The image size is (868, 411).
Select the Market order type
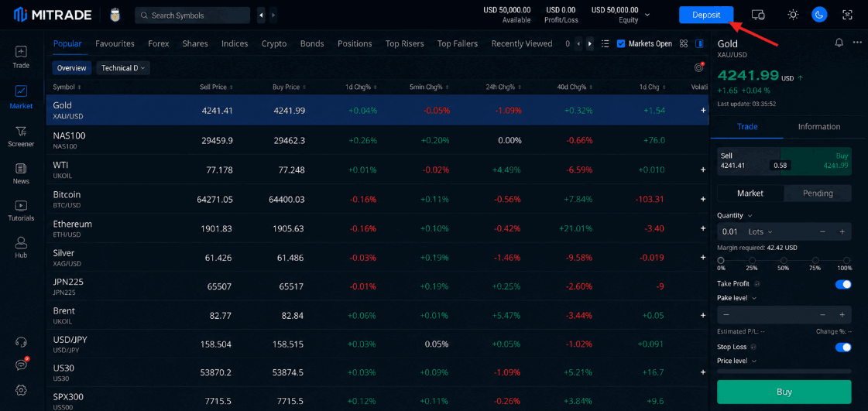coord(750,193)
